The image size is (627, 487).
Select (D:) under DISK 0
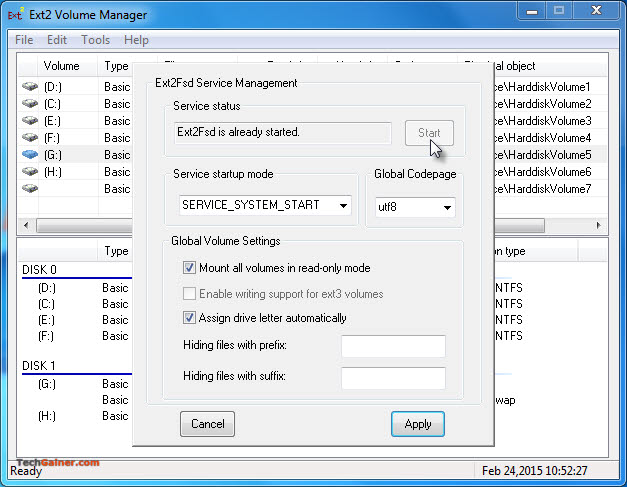[x=47, y=288]
